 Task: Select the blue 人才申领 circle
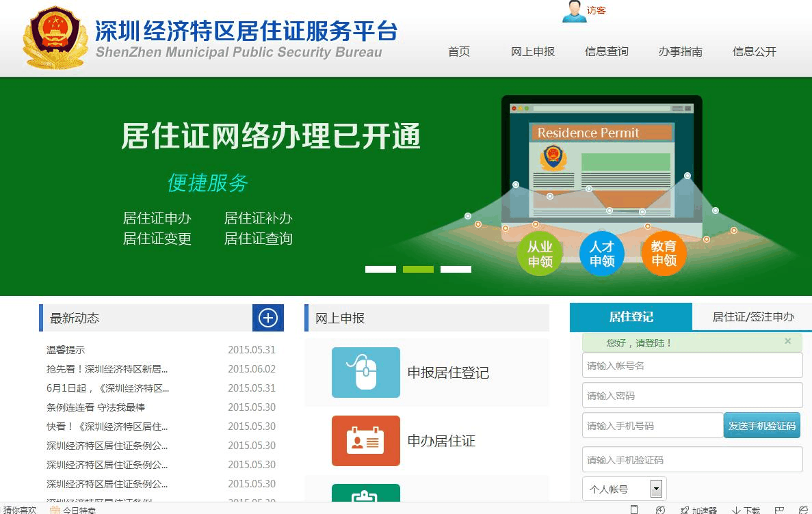602,254
